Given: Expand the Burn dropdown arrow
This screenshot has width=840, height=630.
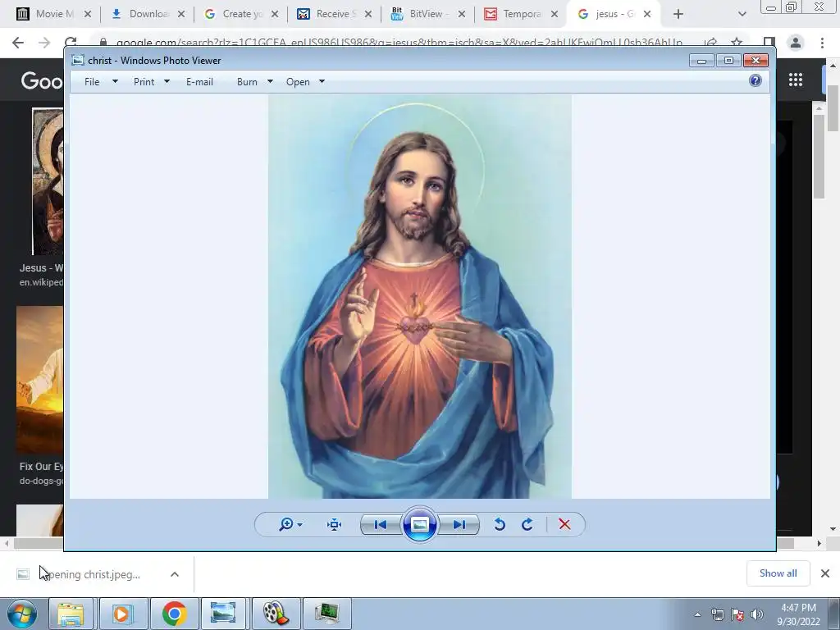Looking at the screenshot, I should tap(270, 81).
